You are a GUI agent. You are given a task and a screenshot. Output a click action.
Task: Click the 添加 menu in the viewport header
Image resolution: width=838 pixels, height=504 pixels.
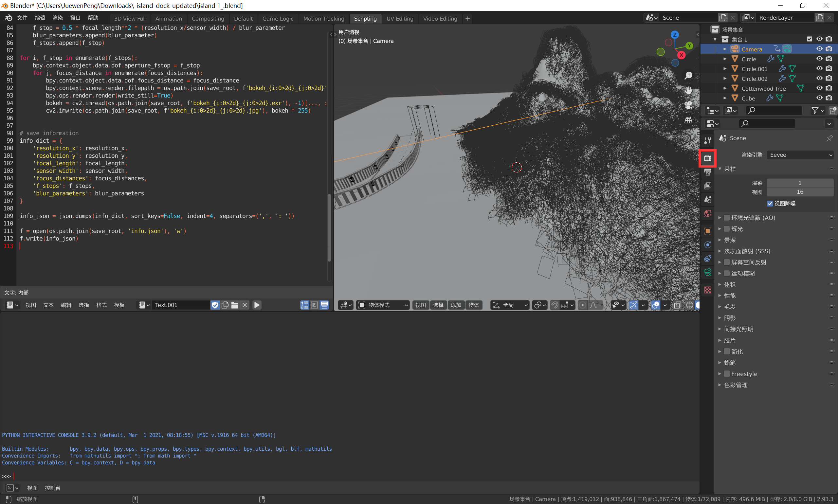point(456,305)
